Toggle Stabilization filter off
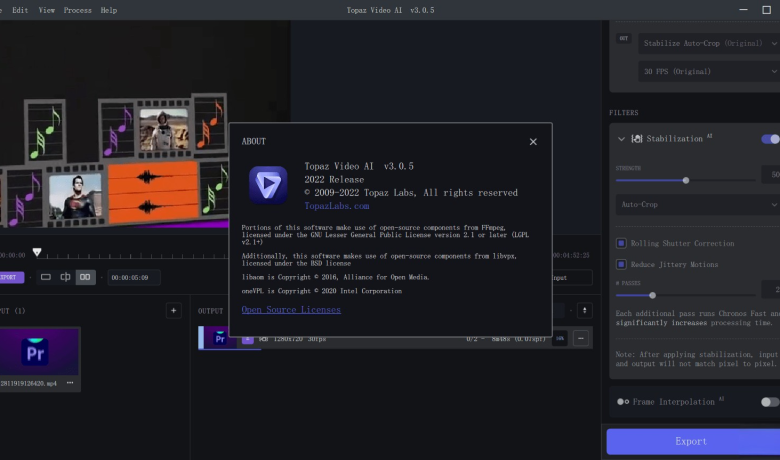The width and height of the screenshot is (780, 460). pyautogui.click(x=770, y=139)
